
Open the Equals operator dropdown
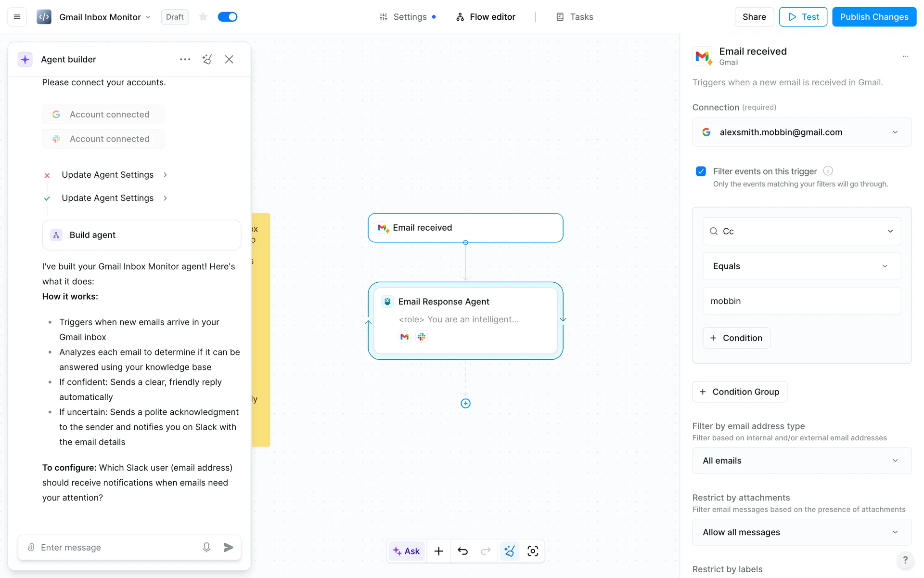point(801,266)
